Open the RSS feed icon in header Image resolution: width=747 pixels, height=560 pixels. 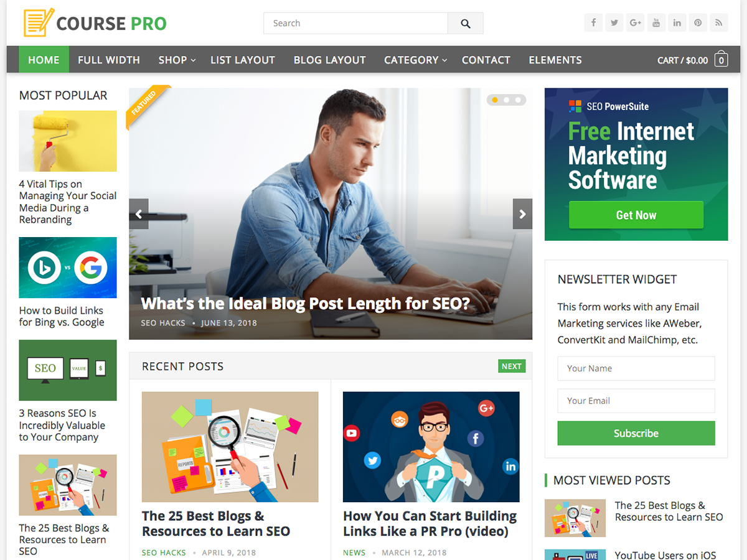point(719,23)
